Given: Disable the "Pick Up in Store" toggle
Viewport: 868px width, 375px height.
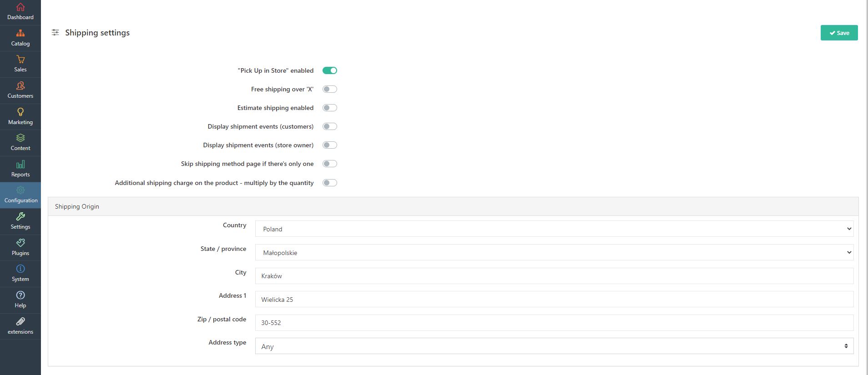Looking at the screenshot, I should (330, 70).
